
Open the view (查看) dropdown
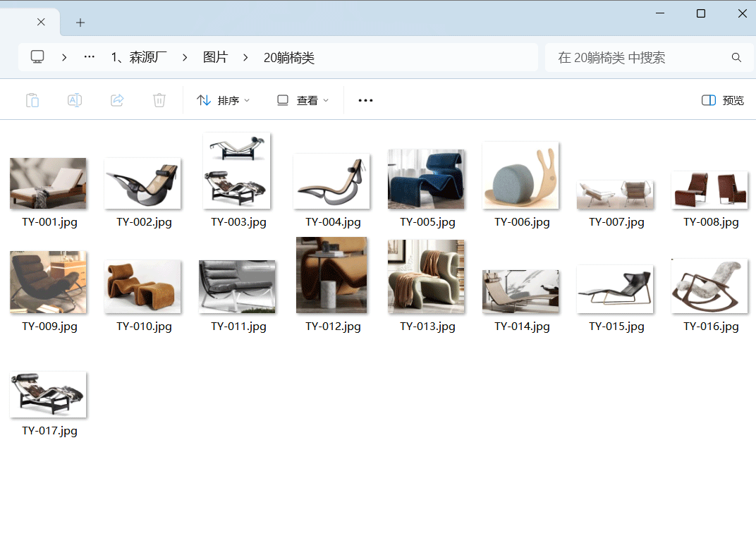[x=303, y=100]
